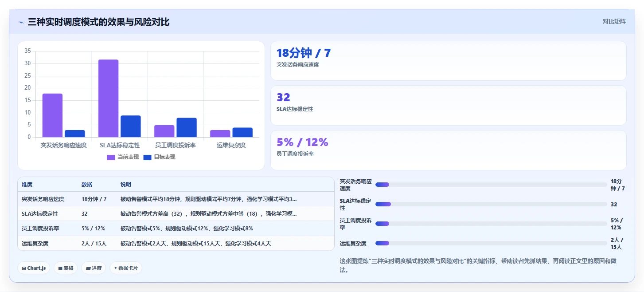Click the table cell SLA达标稳定性
Screen dimensions: 644x292
point(40,214)
